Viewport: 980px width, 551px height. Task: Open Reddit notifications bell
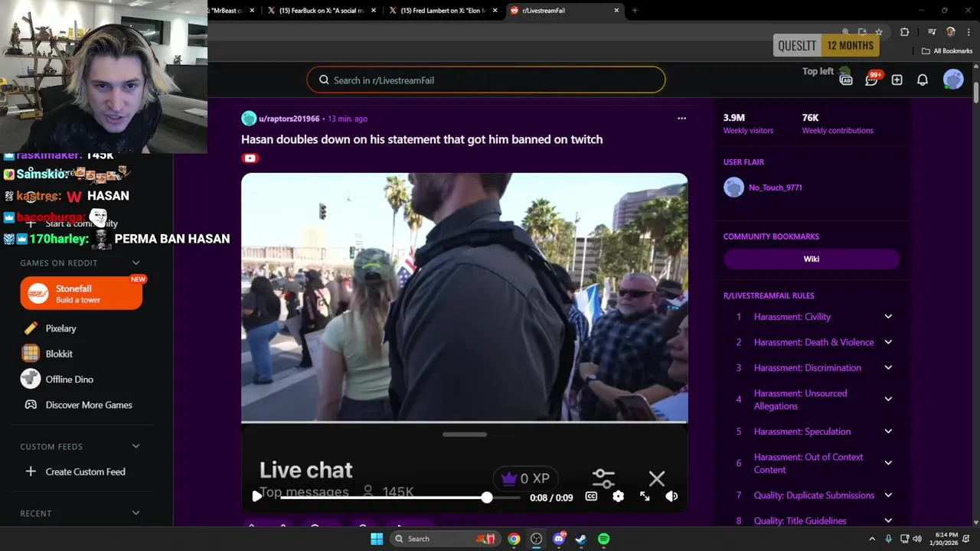(923, 80)
